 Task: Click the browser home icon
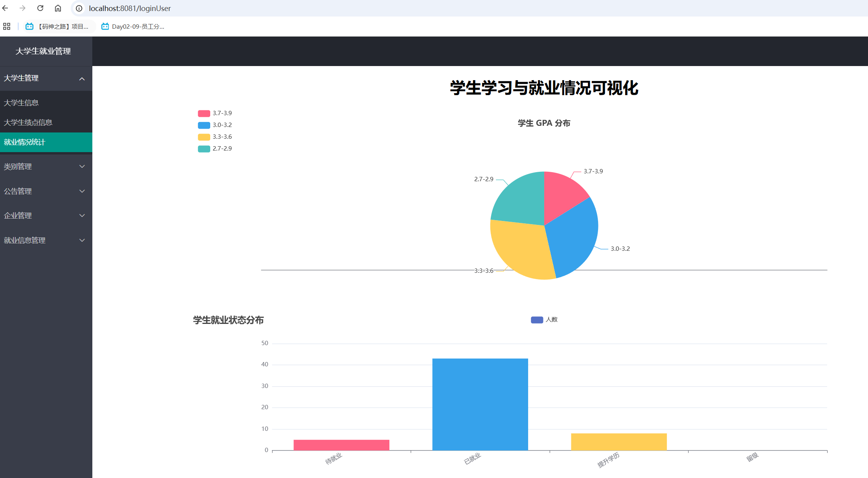point(58,8)
